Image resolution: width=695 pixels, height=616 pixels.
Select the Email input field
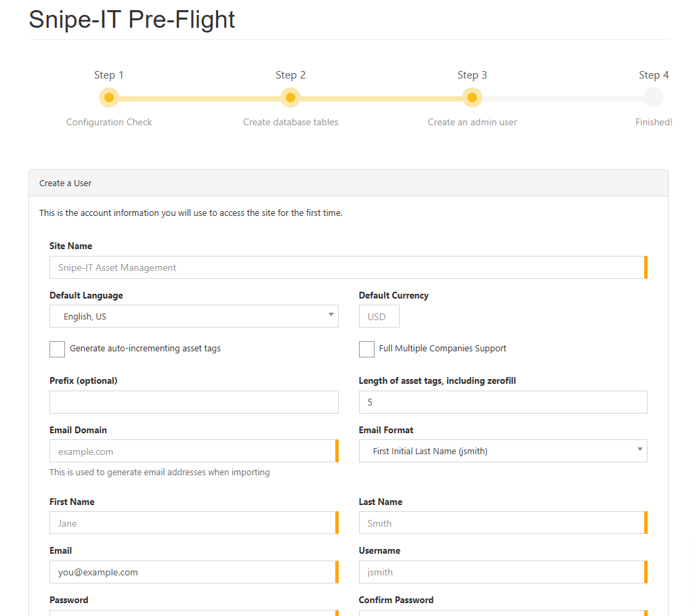tap(192, 572)
